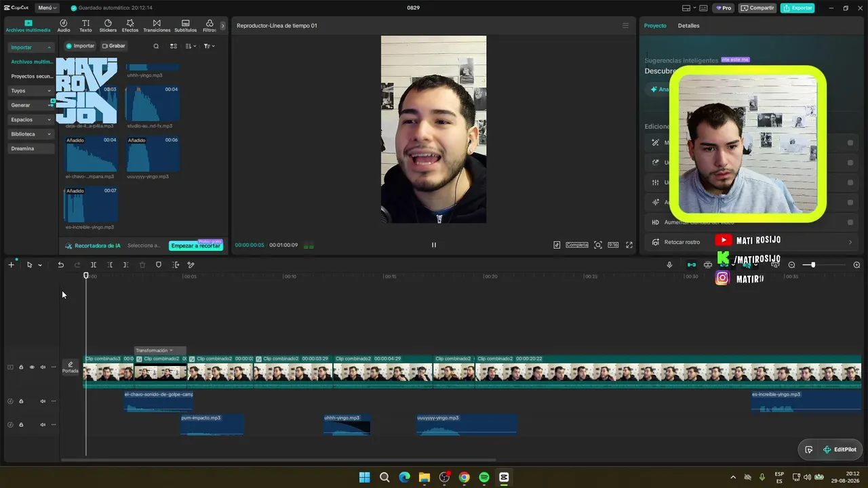The height and width of the screenshot is (488, 868).
Task: Switch to the Detalles panel tab
Action: click(688, 26)
